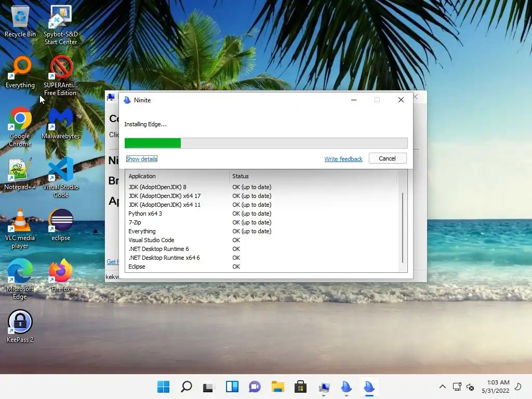Open the Windows Start menu

point(163,387)
